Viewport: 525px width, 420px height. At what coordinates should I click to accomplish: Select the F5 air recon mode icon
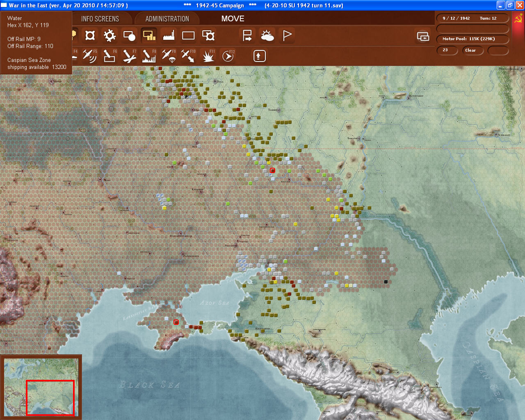click(89, 56)
